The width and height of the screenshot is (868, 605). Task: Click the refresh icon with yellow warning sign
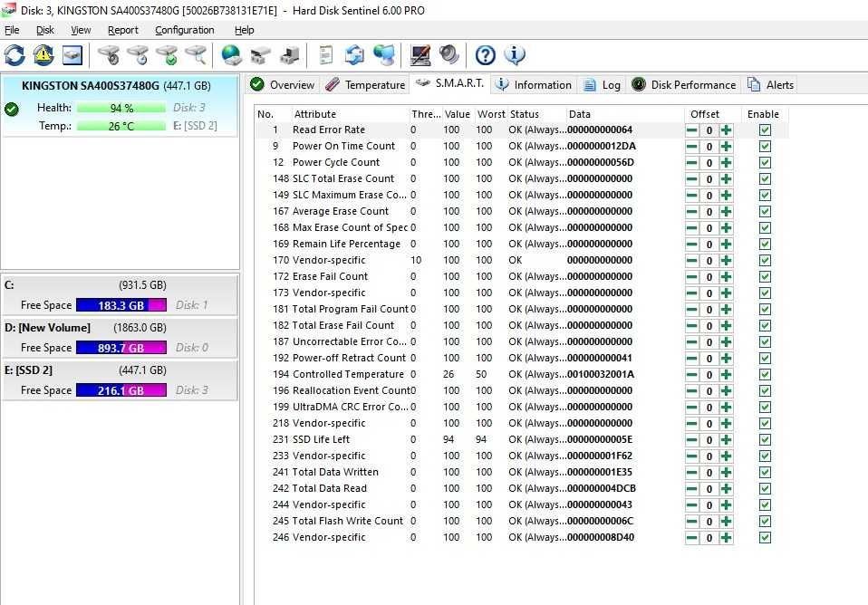coord(43,55)
